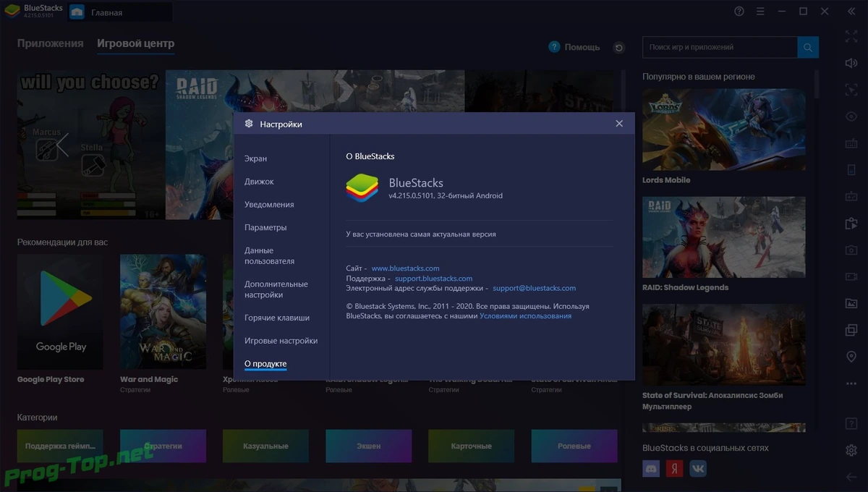This screenshot has height=492, width=868.
Task: Select Дополнительные настройки in settings menu
Action: coord(276,289)
